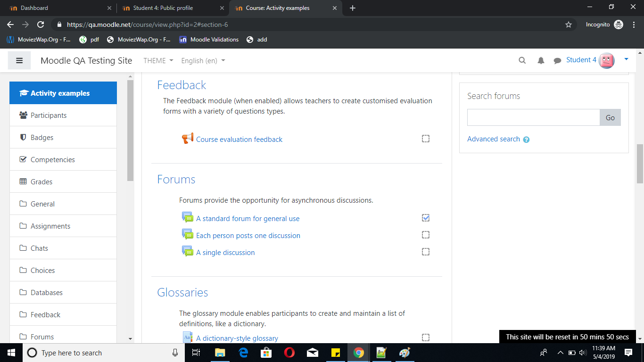Click the Glossaries section heading
This screenshot has height=362, width=644.
[x=182, y=293]
